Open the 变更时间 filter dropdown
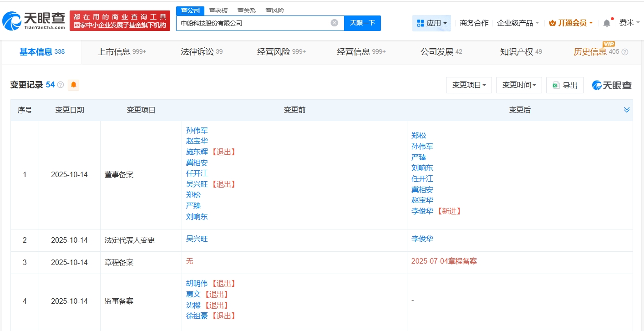Viewport: 644px width, 331px height. pyautogui.click(x=519, y=85)
